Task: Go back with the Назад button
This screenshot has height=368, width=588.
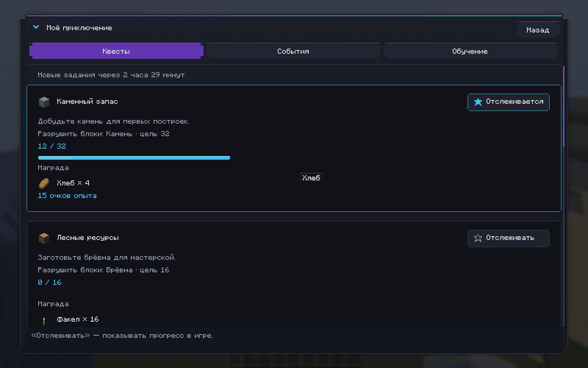Action: point(538,30)
